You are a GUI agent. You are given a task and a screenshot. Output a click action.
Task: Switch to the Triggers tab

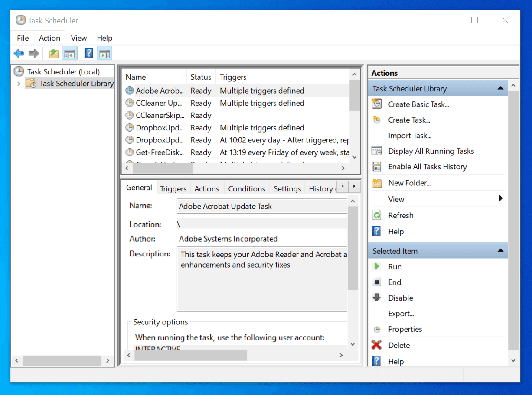click(x=173, y=188)
